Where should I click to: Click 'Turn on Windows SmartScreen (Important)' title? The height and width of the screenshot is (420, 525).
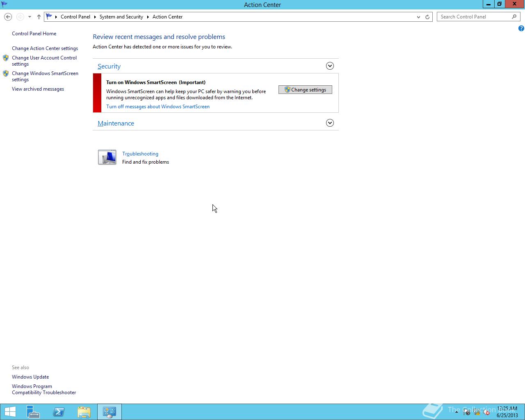(x=156, y=82)
